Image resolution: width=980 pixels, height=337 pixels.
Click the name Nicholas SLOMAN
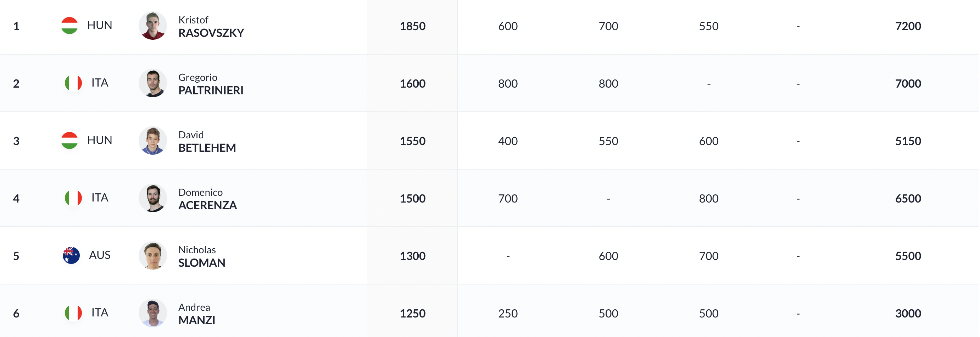[202, 257]
